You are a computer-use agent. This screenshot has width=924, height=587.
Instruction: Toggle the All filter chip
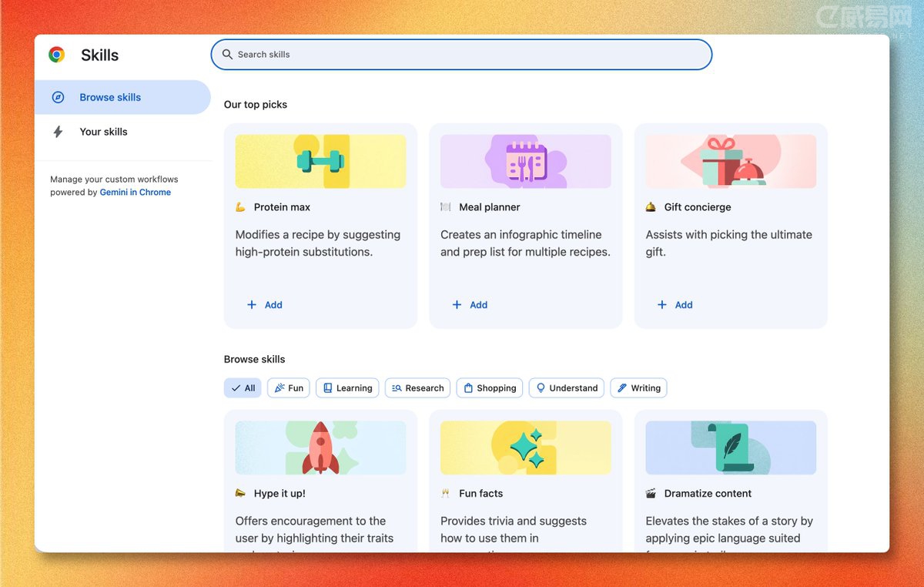[x=243, y=388]
